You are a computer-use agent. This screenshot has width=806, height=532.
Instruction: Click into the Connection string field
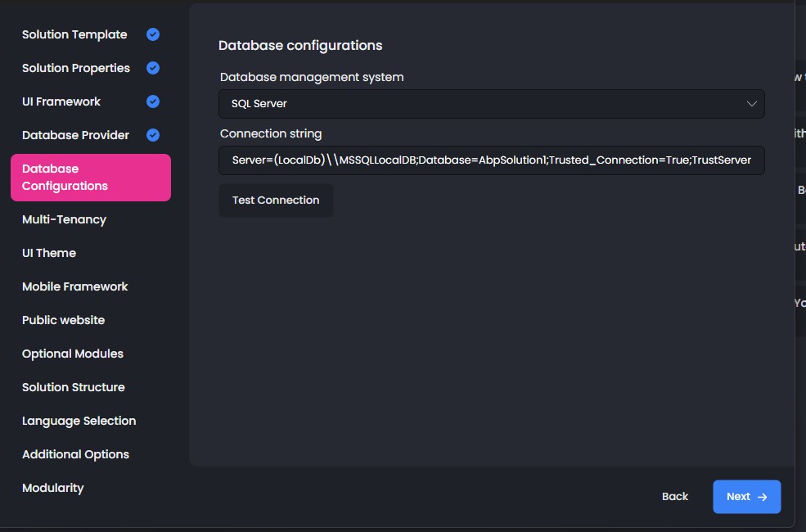pos(491,160)
